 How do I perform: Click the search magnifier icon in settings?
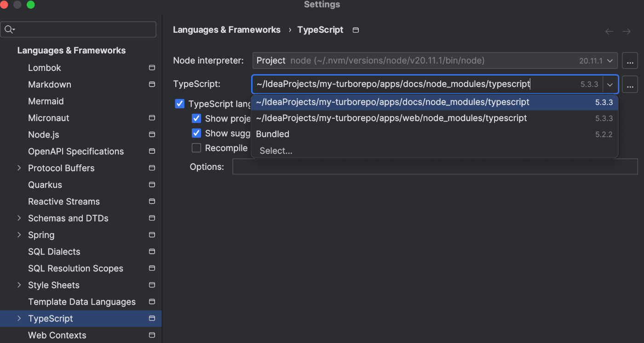[x=9, y=29]
